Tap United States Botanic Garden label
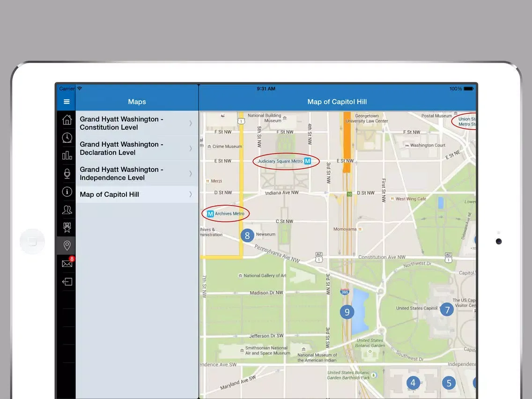This screenshot has width=532, height=399. tap(370, 343)
